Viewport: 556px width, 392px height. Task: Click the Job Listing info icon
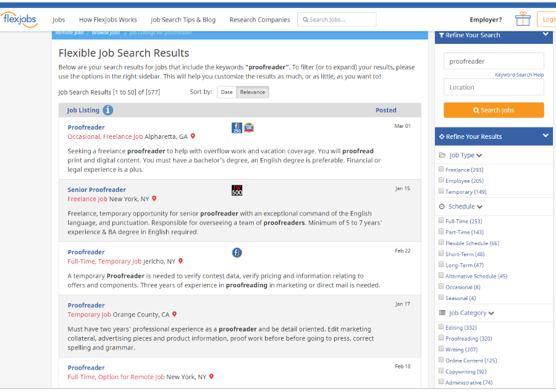(x=108, y=110)
